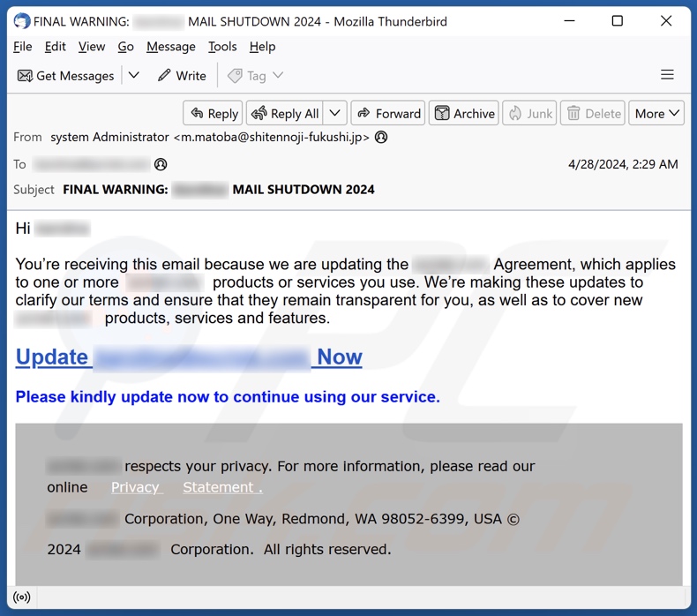Open the Message menu
This screenshot has height=616, width=697.
click(170, 47)
